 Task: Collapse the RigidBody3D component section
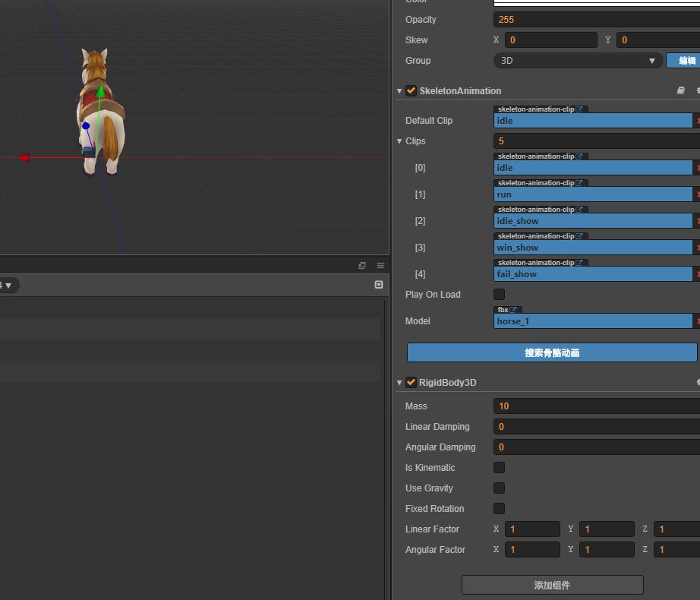[399, 383]
